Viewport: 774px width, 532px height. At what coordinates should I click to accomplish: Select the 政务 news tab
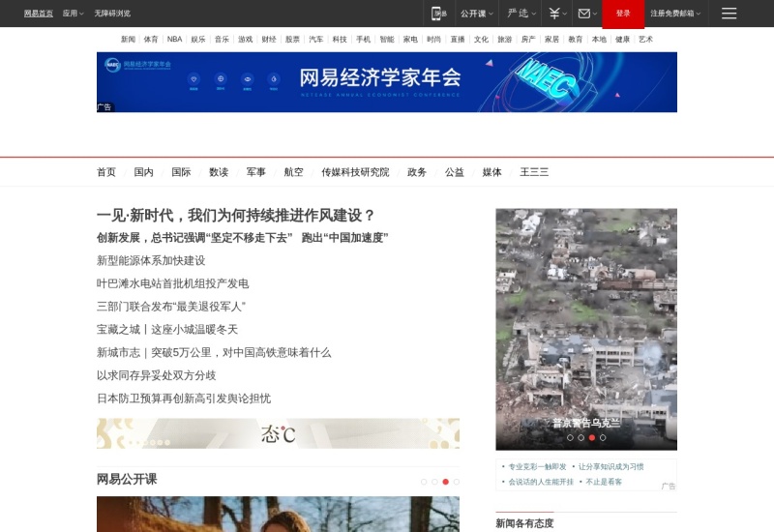417,172
